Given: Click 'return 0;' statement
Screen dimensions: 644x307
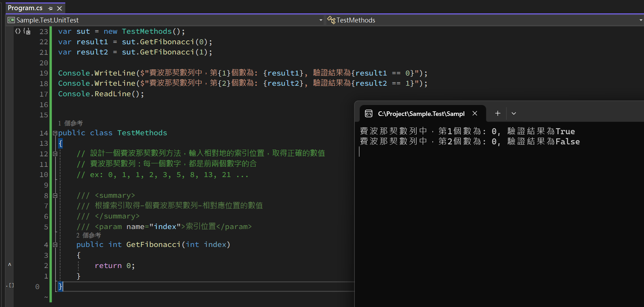Looking at the screenshot, I should click(x=115, y=266).
